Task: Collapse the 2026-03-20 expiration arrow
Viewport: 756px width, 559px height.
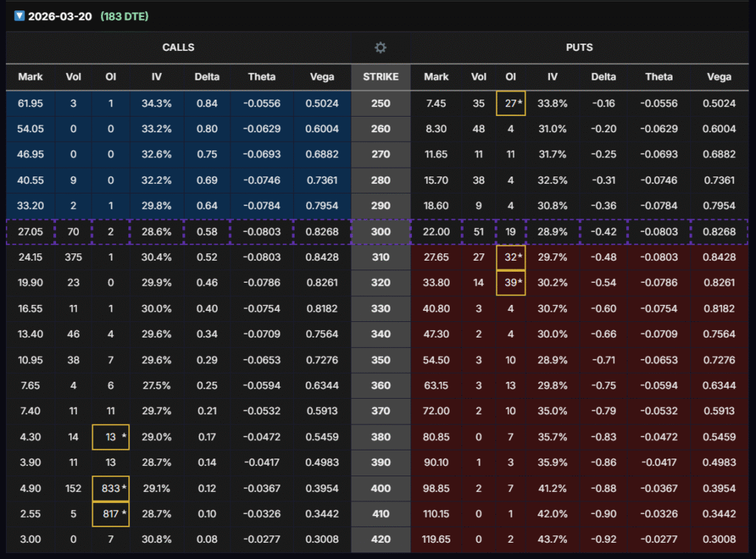Action: [x=19, y=16]
